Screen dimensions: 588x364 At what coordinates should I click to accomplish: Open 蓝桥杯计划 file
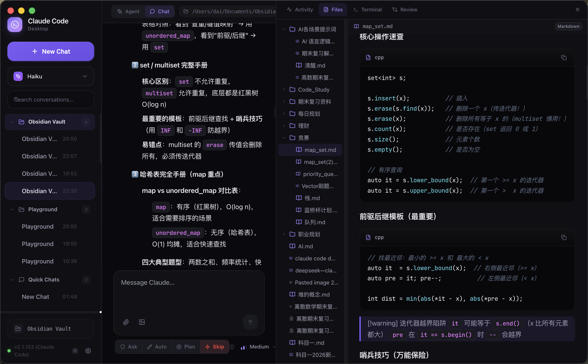pos(310,210)
